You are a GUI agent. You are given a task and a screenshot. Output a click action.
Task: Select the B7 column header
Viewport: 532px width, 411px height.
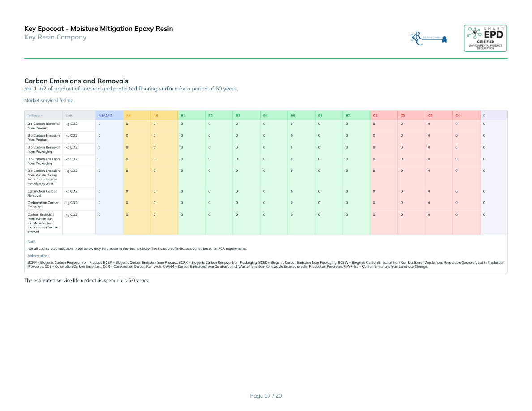(x=348, y=116)
